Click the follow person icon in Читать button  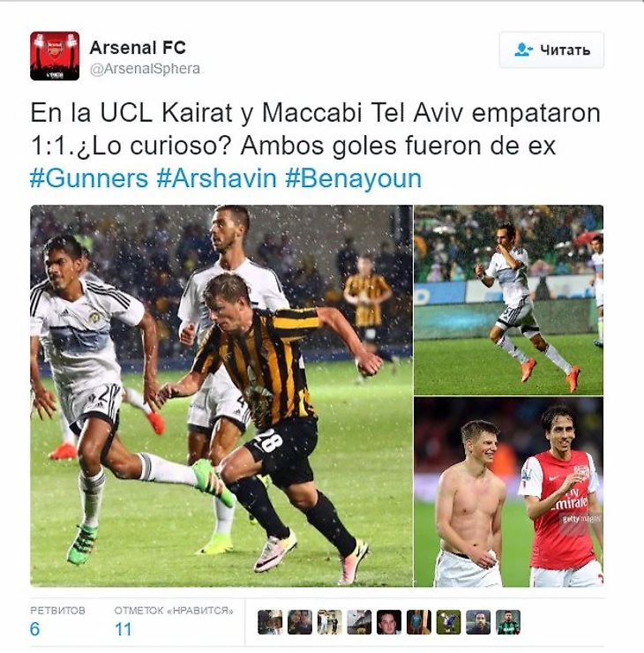(523, 49)
